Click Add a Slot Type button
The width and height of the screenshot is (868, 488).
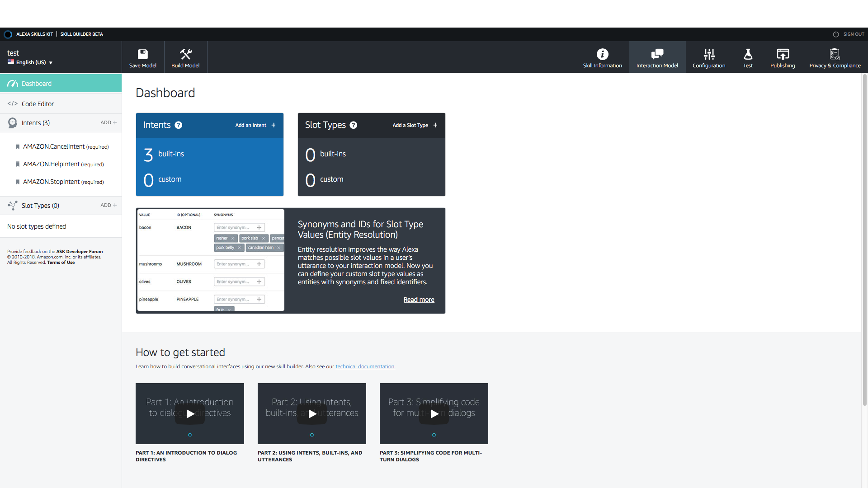pyautogui.click(x=414, y=125)
